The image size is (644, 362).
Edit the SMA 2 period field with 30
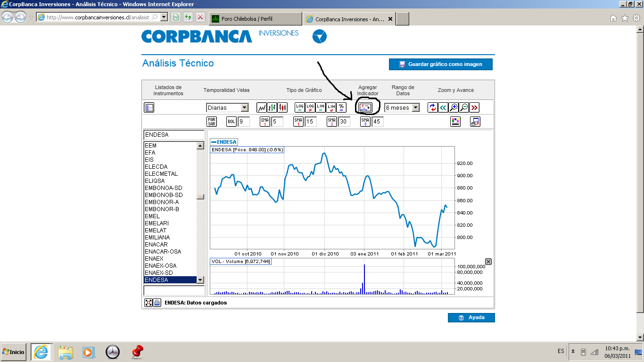(x=344, y=122)
